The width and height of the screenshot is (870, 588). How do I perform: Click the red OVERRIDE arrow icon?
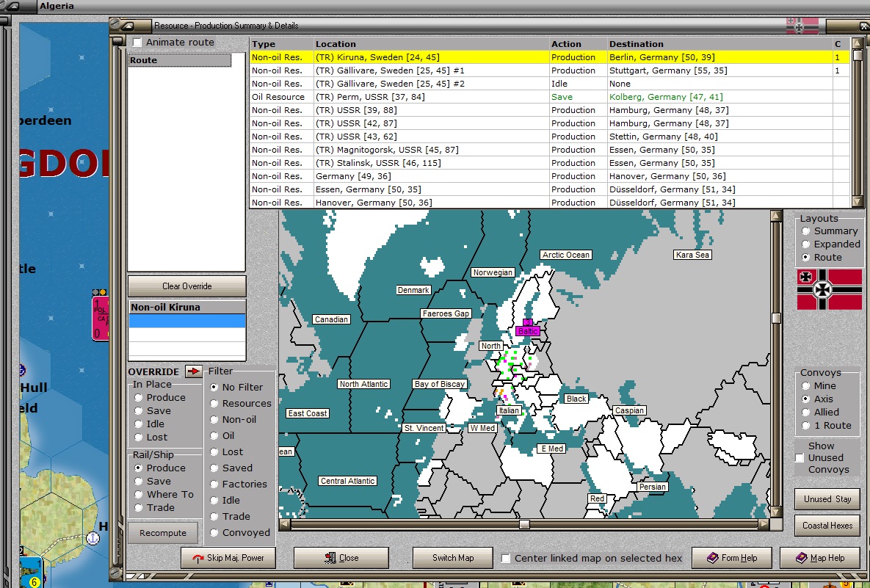(194, 371)
